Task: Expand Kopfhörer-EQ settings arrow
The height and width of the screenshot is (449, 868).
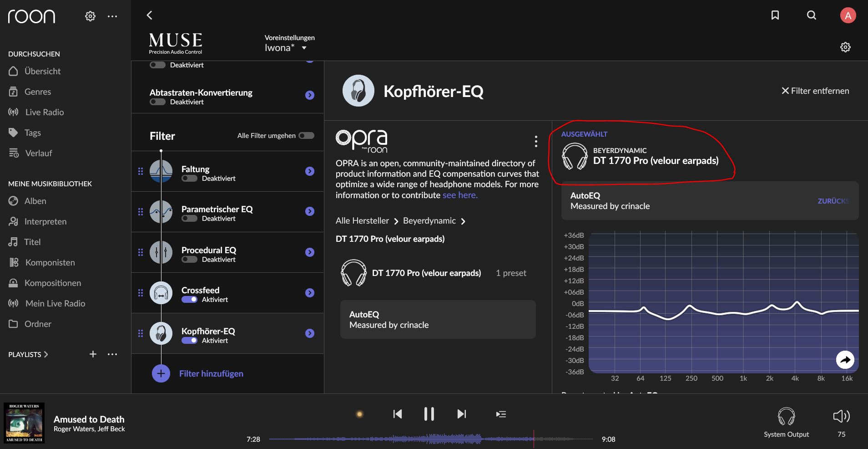Action: click(x=310, y=333)
